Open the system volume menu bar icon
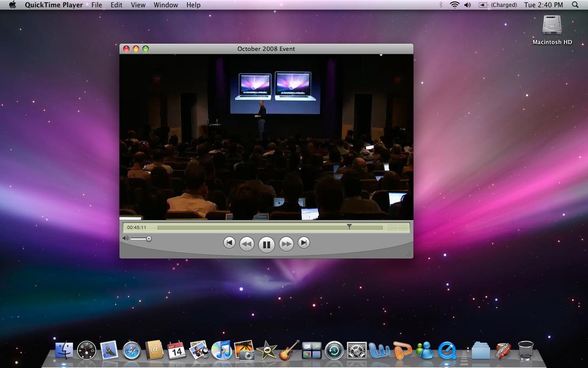Viewport: 588px width, 368px height. point(468,5)
